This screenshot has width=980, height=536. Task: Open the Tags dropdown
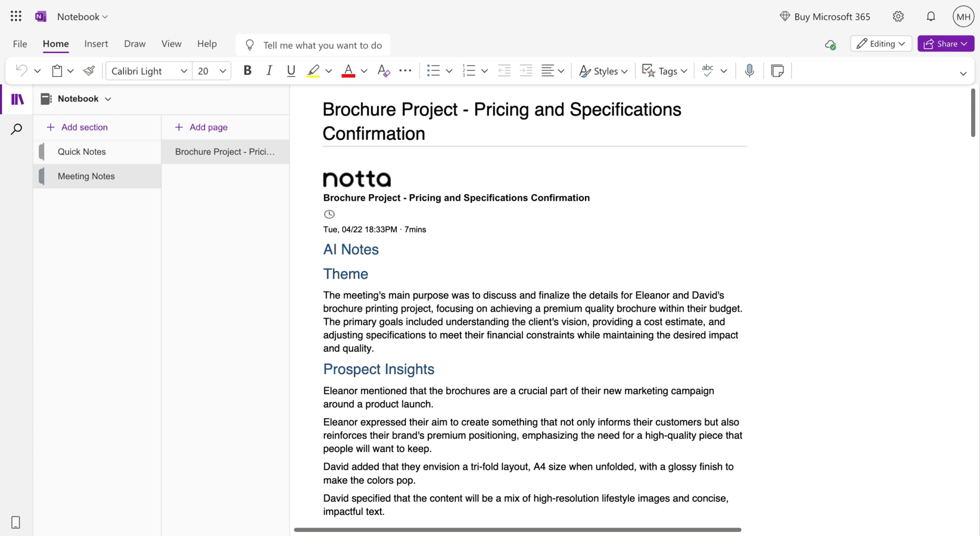[x=665, y=71]
